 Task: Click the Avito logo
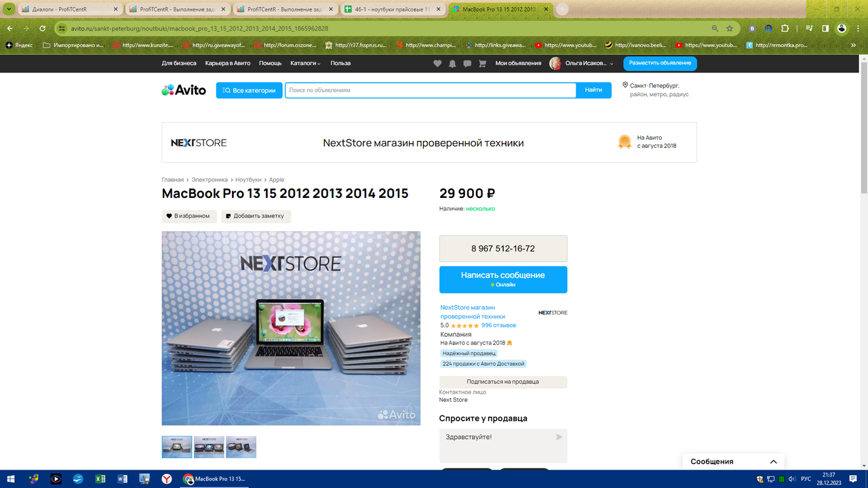(x=184, y=90)
